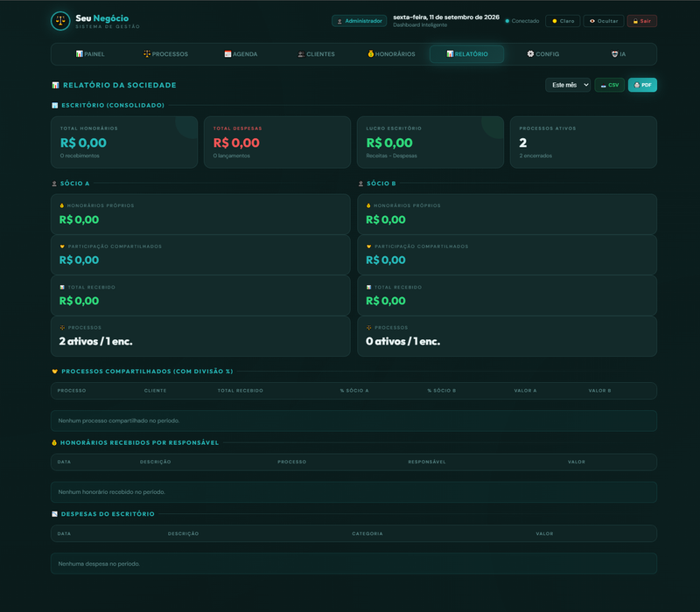Click the building icon beside Escritório (Consolidado)
Viewport: 700px width, 612px height.
pyautogui.click(x=55, y=105)
